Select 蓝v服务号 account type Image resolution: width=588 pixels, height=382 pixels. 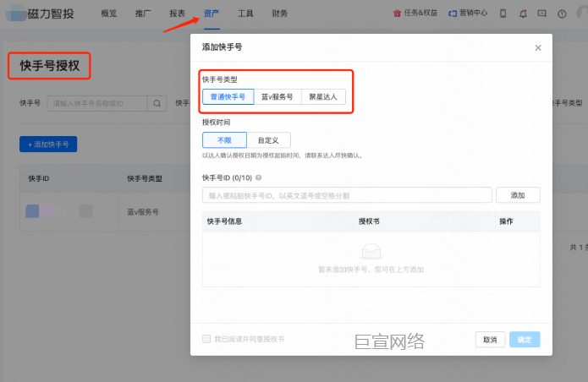(278, 96)
